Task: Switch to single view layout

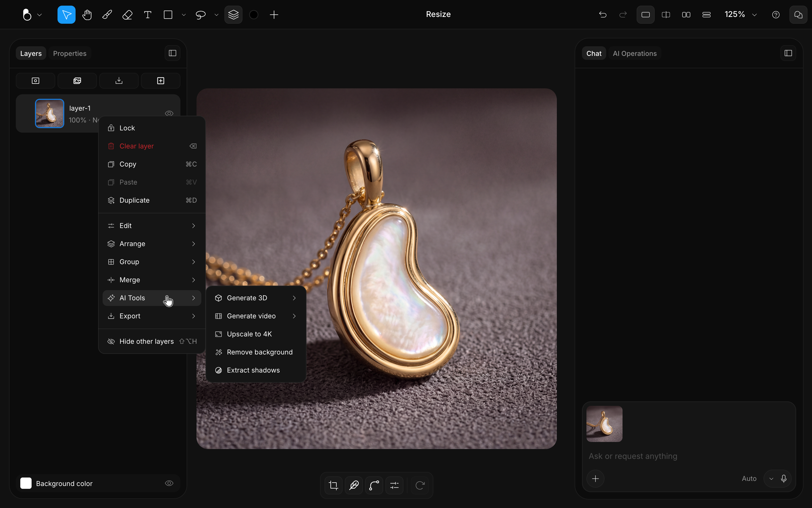Action: 646,15
